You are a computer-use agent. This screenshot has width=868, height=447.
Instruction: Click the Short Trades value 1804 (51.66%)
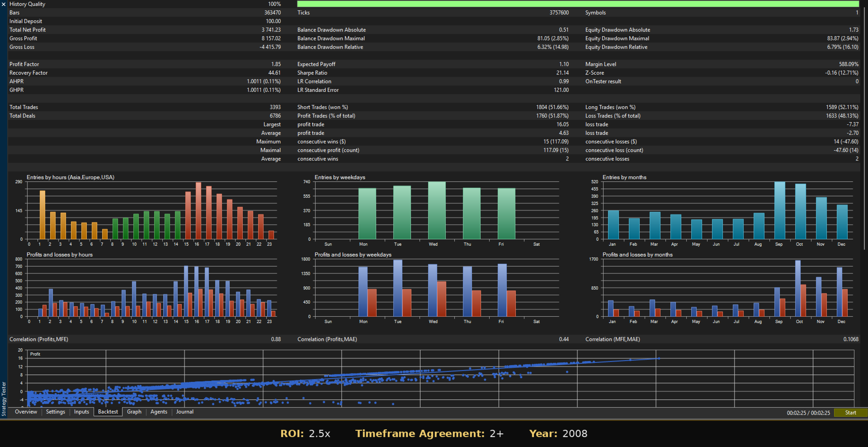tap(552, 107)
